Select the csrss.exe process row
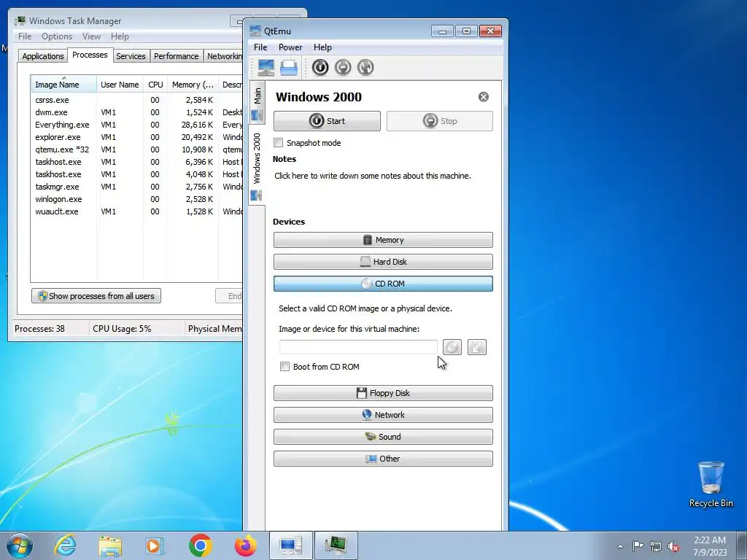Viewport: 747px width, 560px height. click(137, 100)
